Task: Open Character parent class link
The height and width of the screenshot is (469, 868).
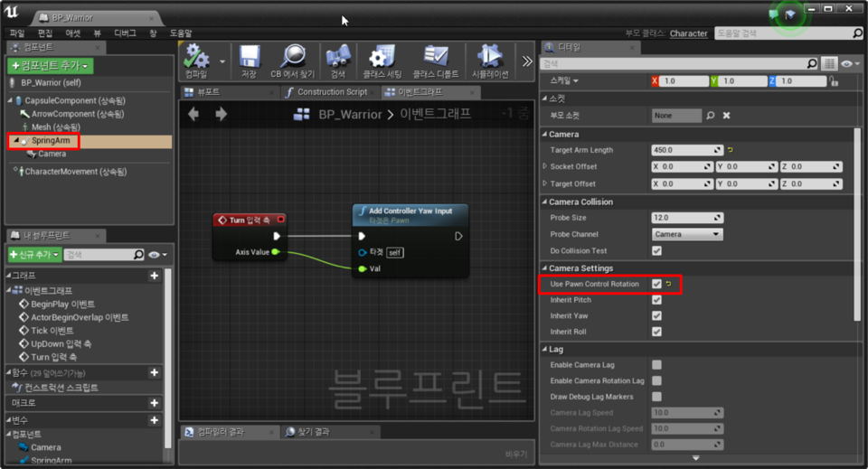Action: coord(689,33)
